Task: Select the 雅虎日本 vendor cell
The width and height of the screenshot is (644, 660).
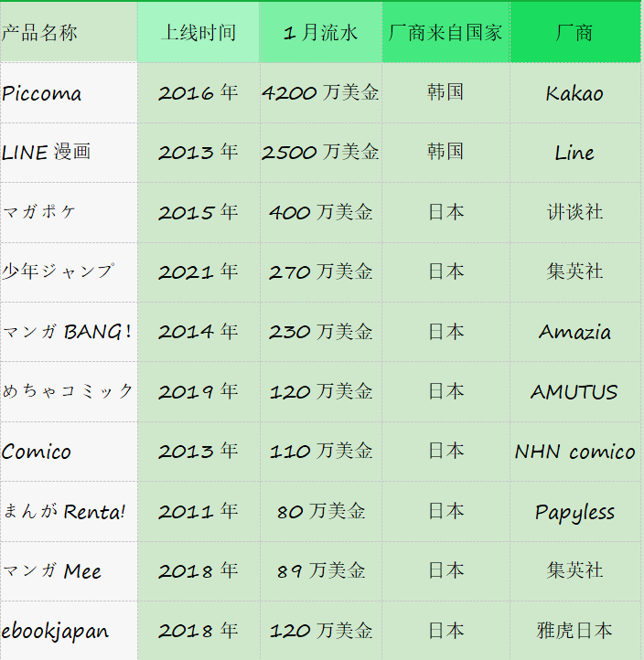Action: [574, 631]
